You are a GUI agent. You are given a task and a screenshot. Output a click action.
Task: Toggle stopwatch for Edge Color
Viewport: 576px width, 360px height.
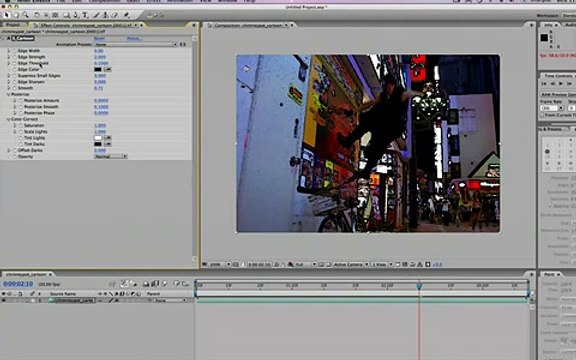click(15, 69)
